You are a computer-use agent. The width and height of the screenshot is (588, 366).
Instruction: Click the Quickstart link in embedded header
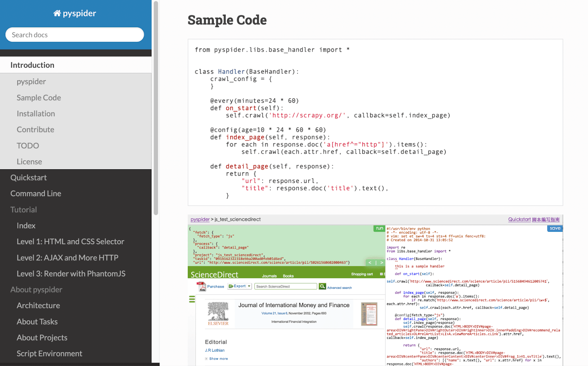(519, 219)
